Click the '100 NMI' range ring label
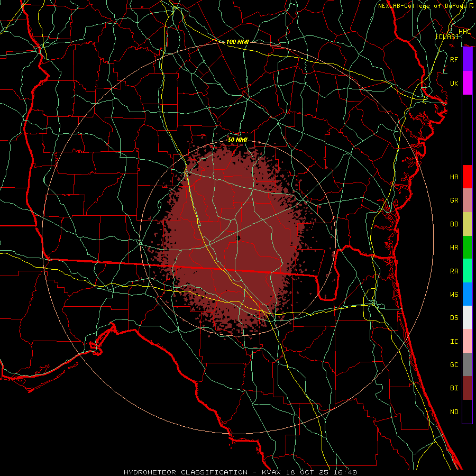This screenshot has height=476, width=476. coord(237,42)
